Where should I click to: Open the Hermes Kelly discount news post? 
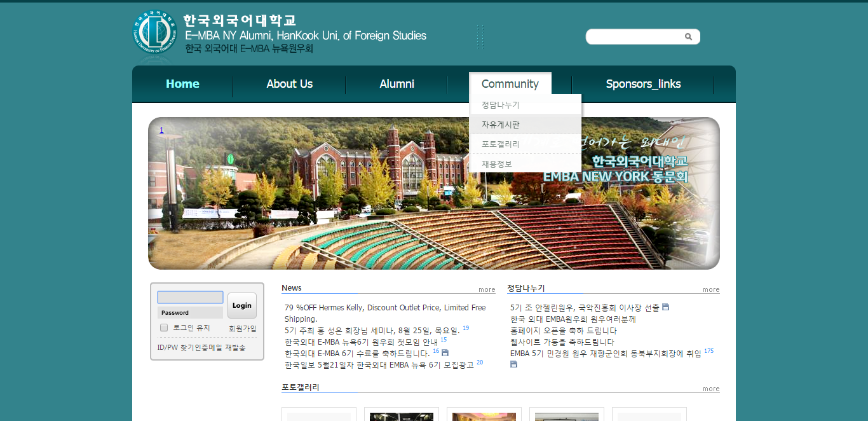coord(384,308)
